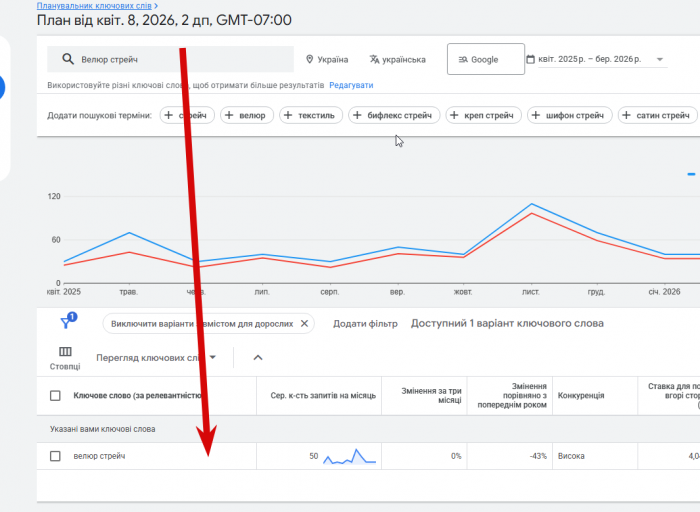
Task: Click the січ. 2026 chart axis label
Action: pos(664,292)
